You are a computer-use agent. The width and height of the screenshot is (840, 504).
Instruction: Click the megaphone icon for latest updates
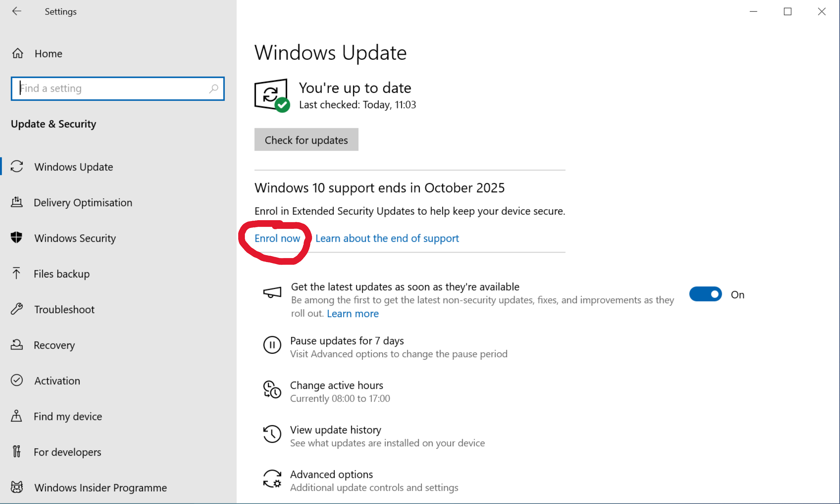272,292
